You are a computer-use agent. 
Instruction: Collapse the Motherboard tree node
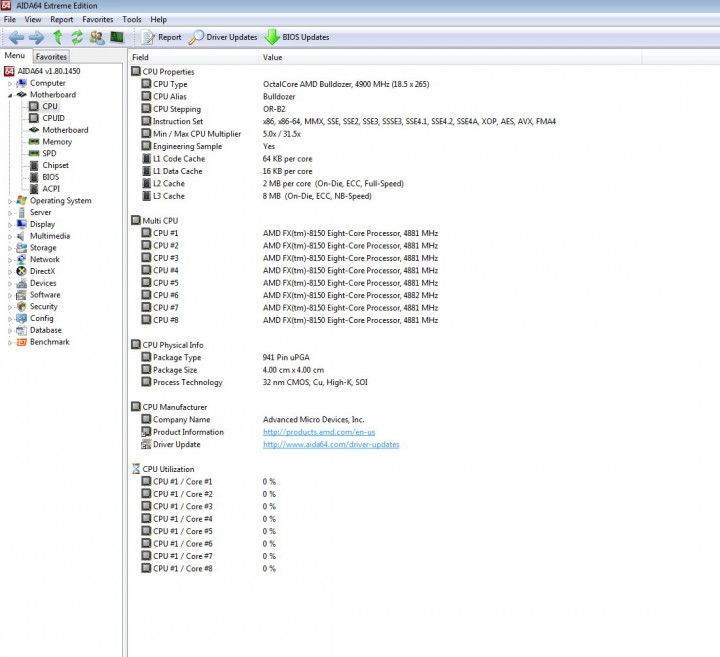coord(10,95)
